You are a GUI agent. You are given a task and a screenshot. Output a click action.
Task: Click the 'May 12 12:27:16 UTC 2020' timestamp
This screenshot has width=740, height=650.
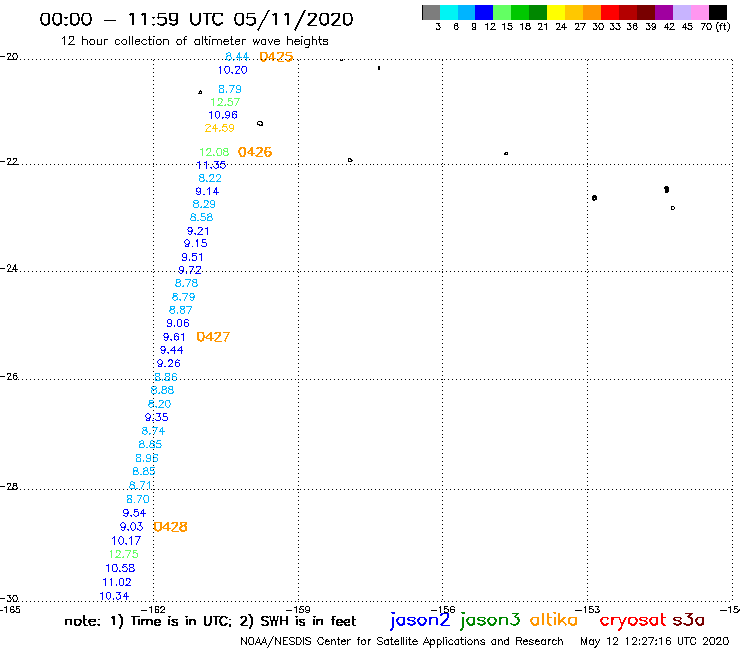click(655, 642)
